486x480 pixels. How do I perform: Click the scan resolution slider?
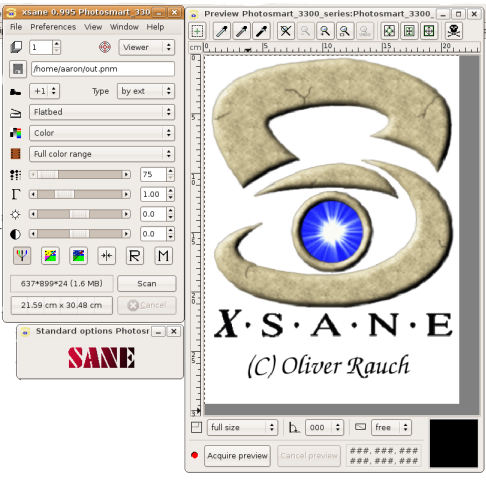80,174
